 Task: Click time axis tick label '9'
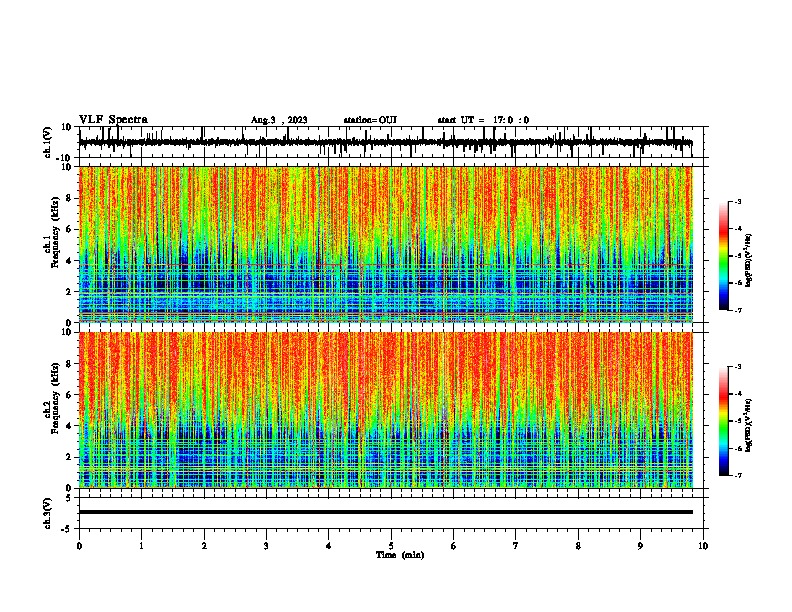point(640,546)
